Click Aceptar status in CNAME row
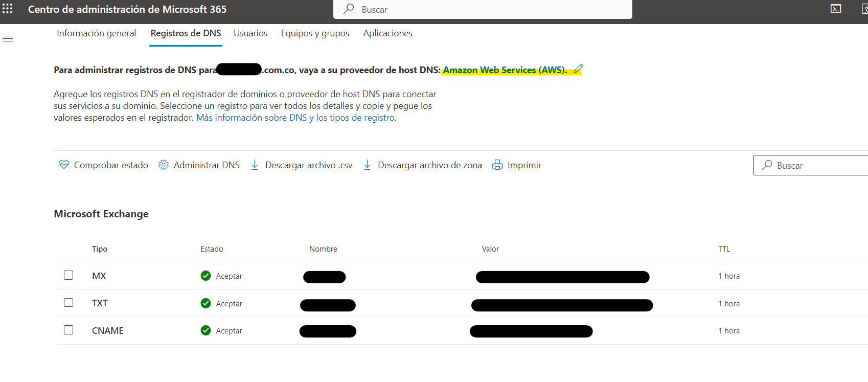Viewport: 868px width, 382px height. click(229, 331)
